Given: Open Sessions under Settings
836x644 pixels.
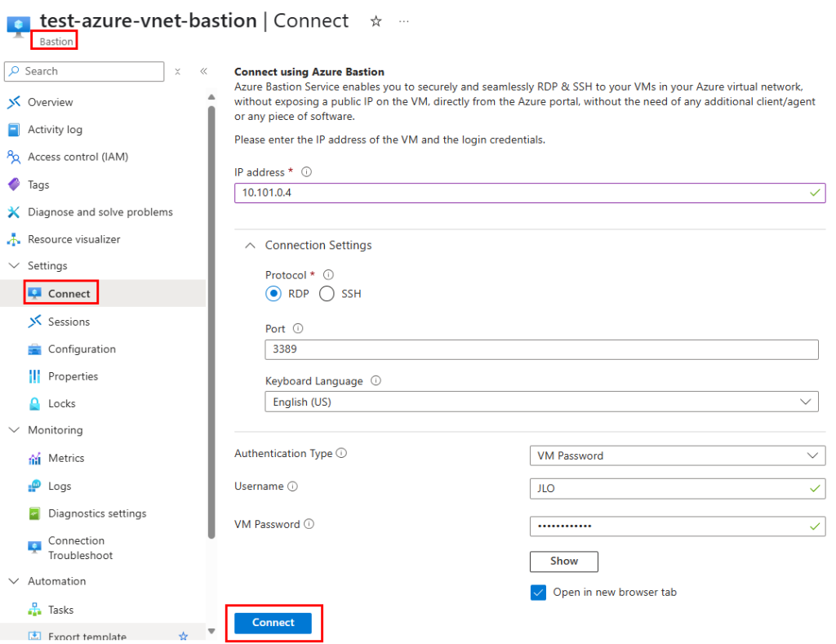Looking at the screenshot, I should [x=69, y=322].
